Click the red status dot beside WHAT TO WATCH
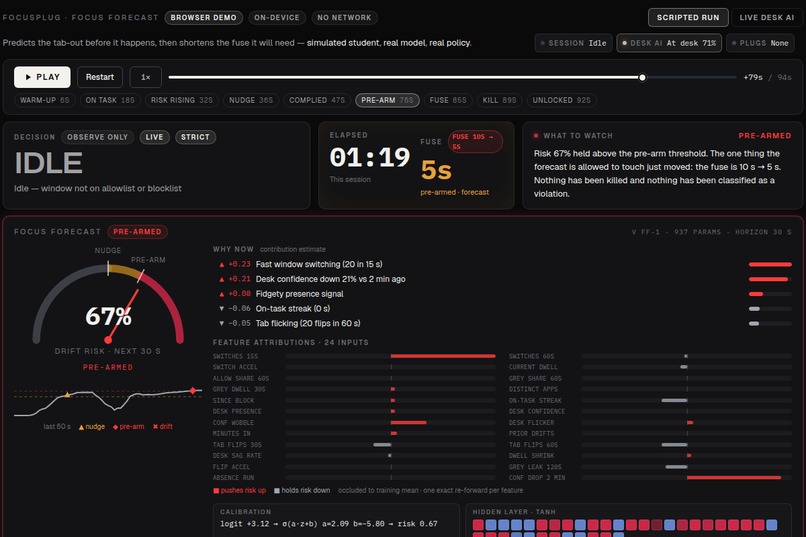The image size is (806, 537). tap(536, 136)
